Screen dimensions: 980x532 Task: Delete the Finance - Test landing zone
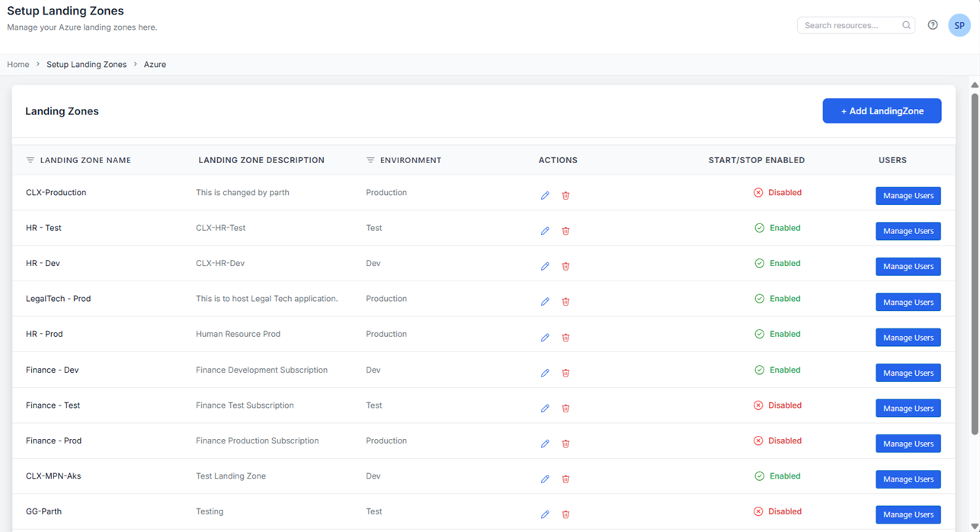(x=565, y=409)
